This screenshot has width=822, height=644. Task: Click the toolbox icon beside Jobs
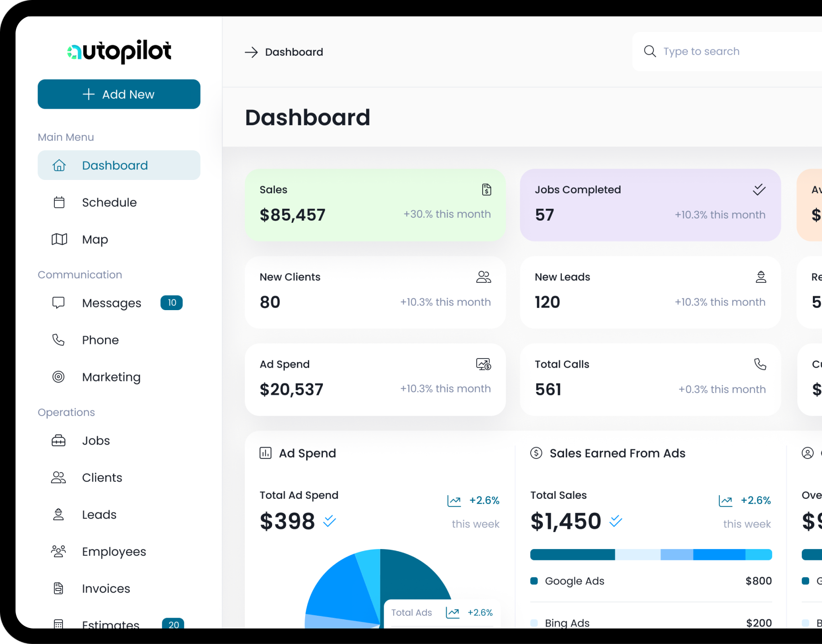click(58, 441)
